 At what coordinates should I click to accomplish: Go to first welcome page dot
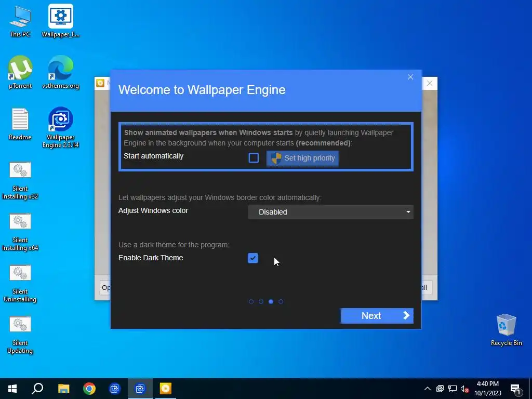(251, 302)
